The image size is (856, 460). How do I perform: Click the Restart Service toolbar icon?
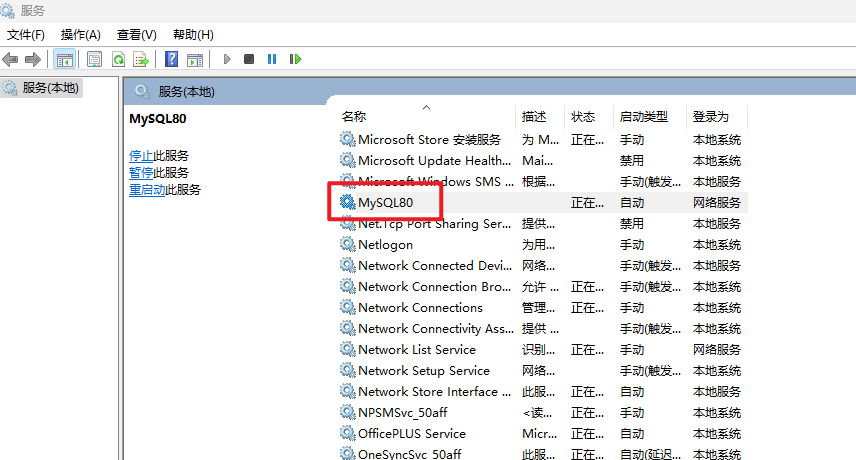[295, 59]
